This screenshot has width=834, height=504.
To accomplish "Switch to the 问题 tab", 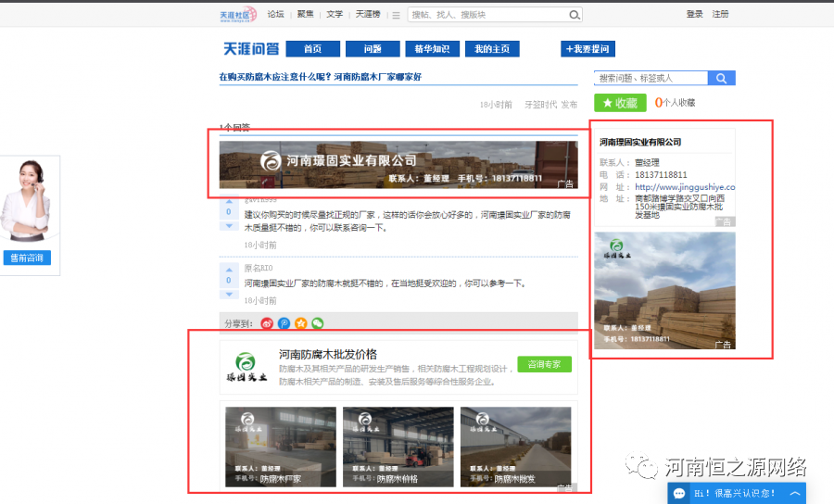I will pos(373,49).
